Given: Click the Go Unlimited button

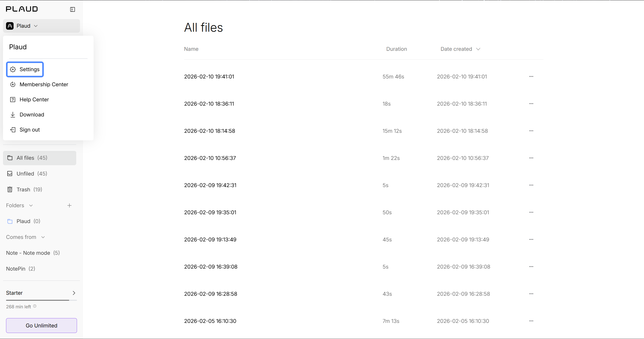Looking at the screenshot, I should coord(42,325).
